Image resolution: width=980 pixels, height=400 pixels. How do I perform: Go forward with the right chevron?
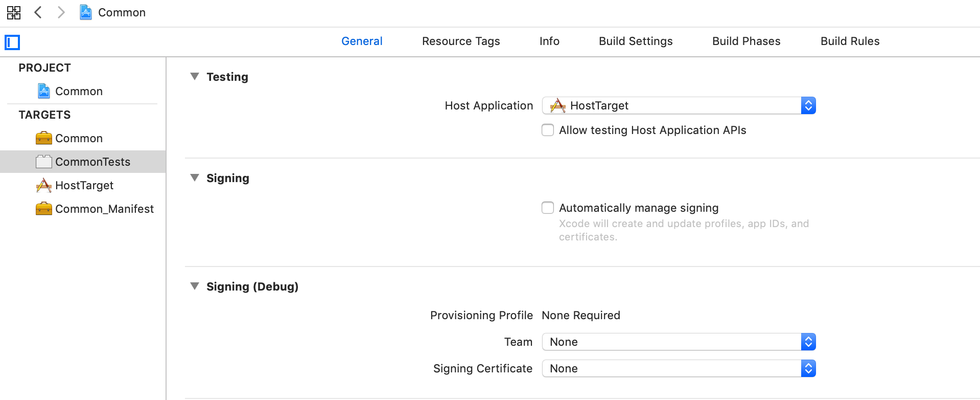click(x=61, y=12)
